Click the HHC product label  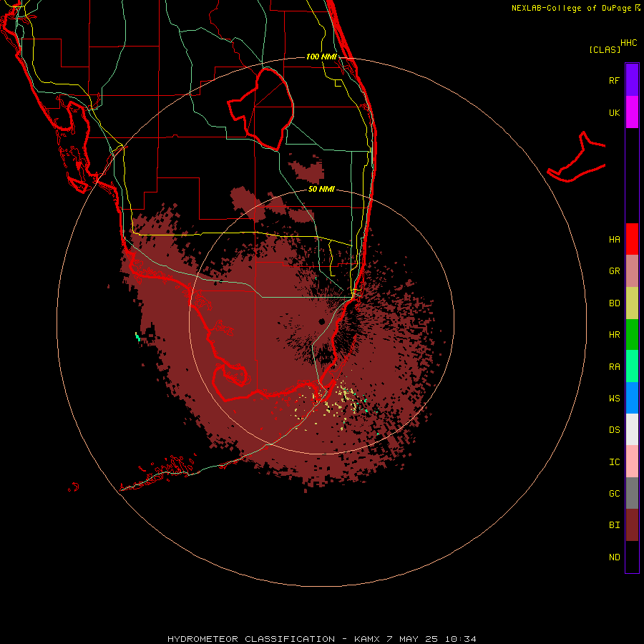(x=629, y=43)
